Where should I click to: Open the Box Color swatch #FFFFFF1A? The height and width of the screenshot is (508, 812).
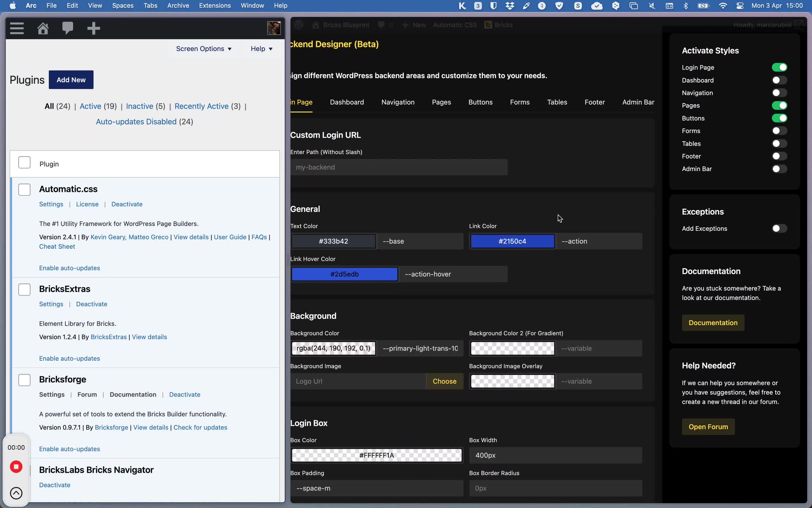377,455
